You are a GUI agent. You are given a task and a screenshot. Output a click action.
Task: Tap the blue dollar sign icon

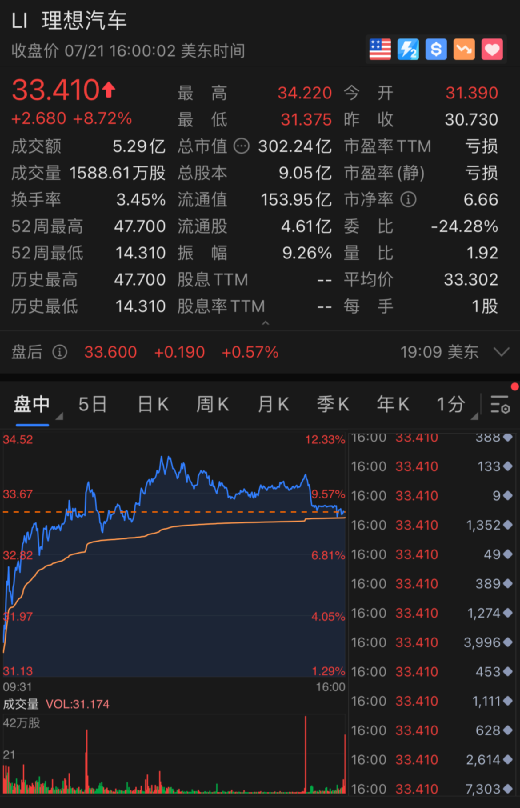(x=436, y=49)
